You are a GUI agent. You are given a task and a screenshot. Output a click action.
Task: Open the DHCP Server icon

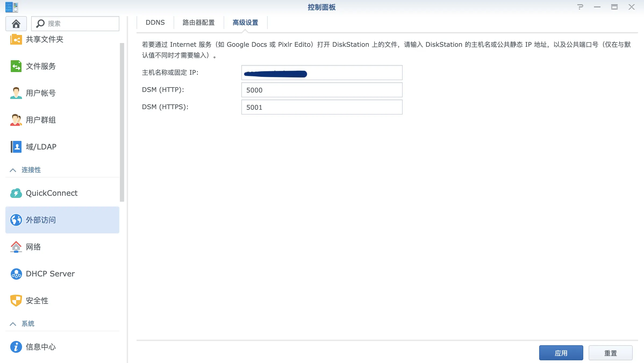click(x=16, y=274)
